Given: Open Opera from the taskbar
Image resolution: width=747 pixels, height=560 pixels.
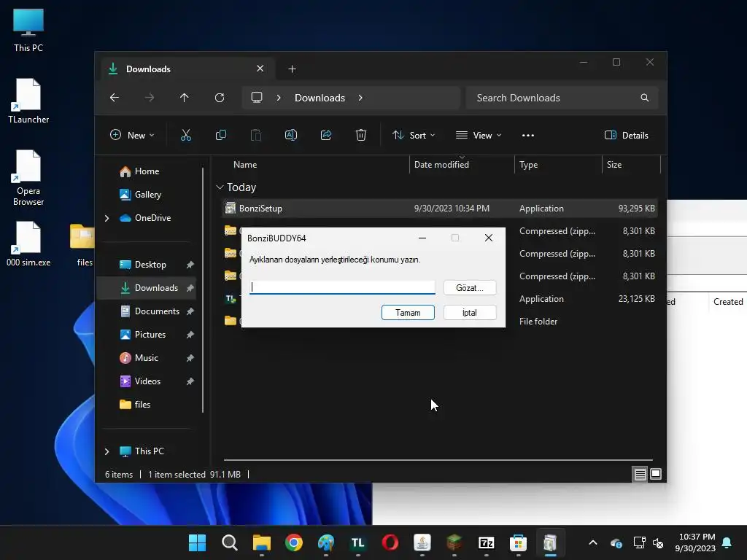Looking at the screenshot, I should pos(390,542).
